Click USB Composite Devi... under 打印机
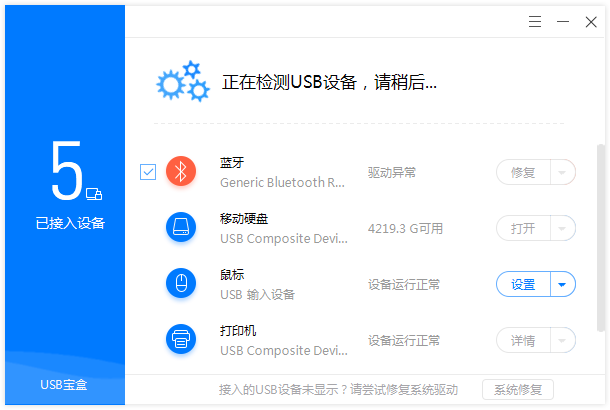The width and height of the screenshot is (610, 410). (284, 350)
